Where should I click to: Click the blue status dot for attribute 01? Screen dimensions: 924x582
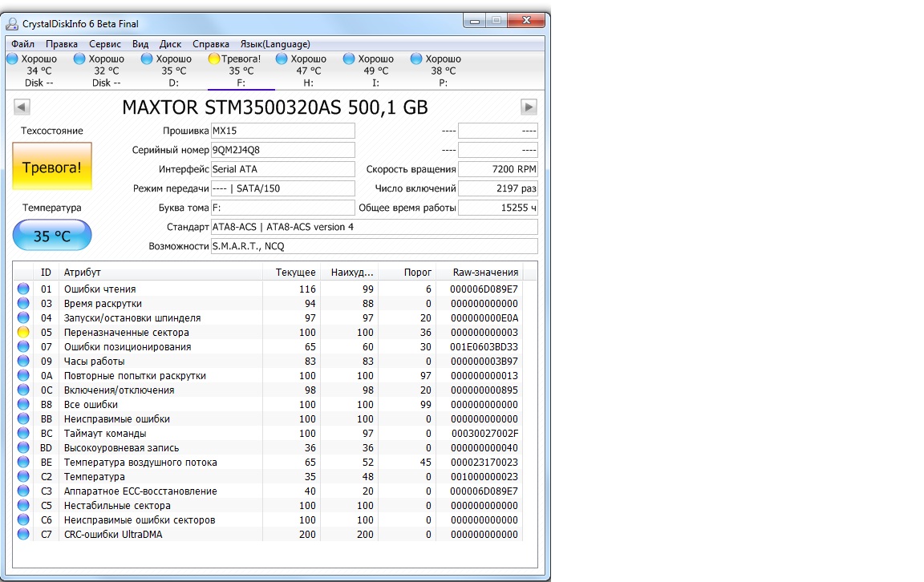coord(23,289)
